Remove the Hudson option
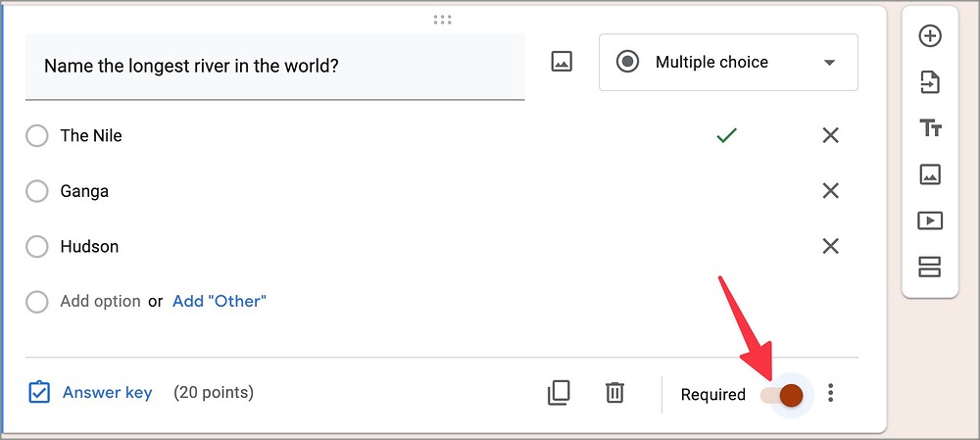The height and width of the screenshot is (440, 980). coord(830,247)
